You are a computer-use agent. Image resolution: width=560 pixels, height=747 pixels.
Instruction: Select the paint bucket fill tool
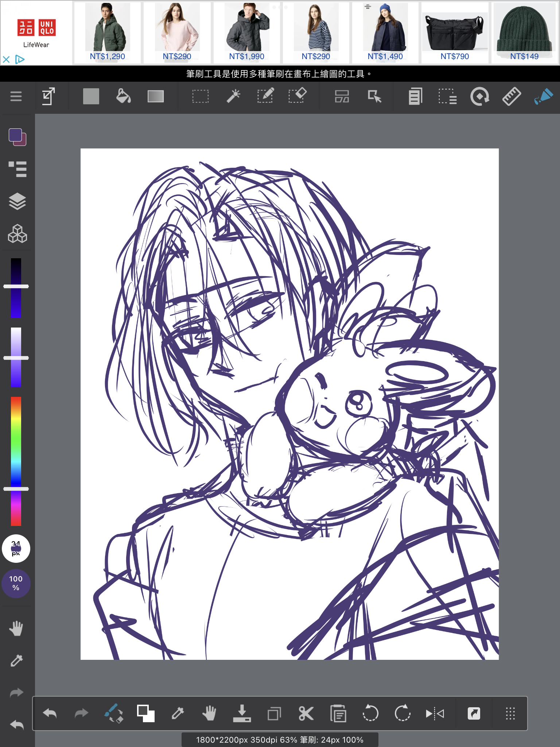[123, 96]
